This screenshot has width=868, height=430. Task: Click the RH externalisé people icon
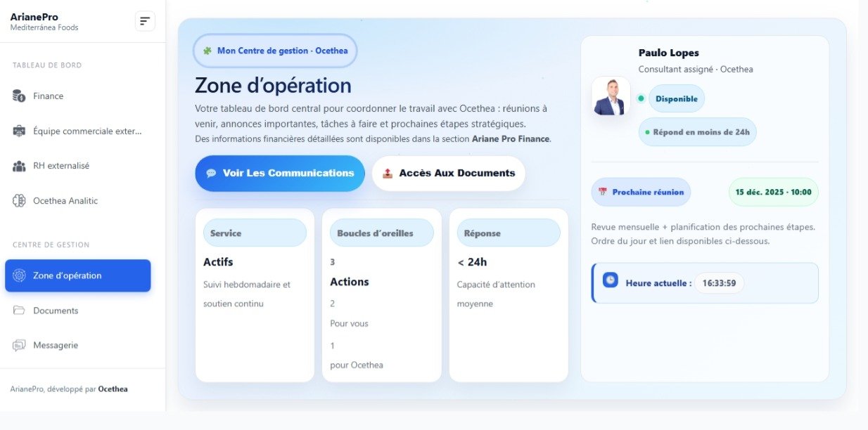(x=19, y=166)
